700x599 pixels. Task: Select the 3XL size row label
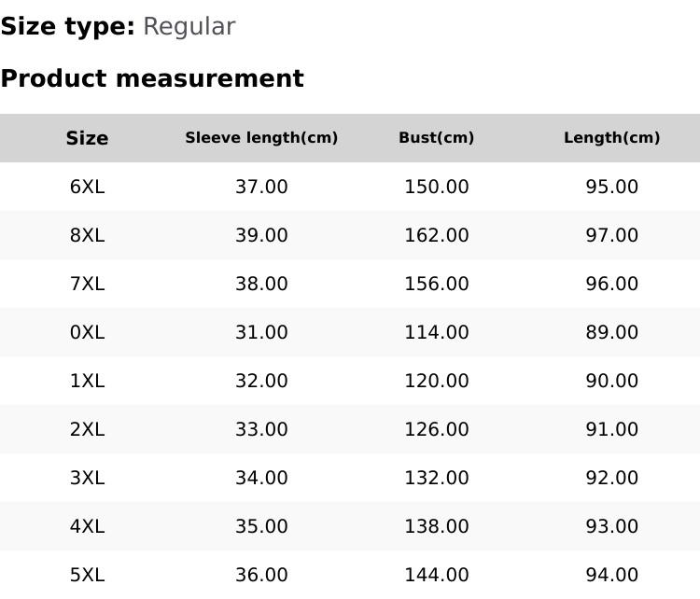(x=87, y=478)
